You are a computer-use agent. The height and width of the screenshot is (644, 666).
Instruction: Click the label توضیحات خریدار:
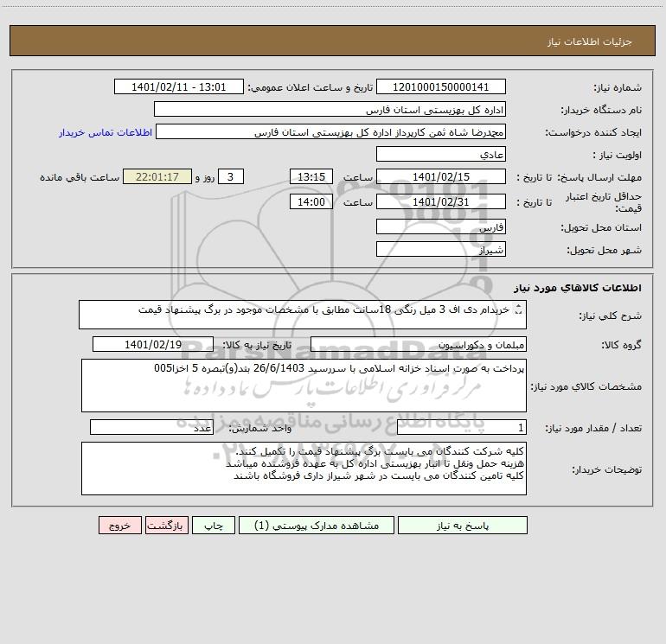coord(607,470)
